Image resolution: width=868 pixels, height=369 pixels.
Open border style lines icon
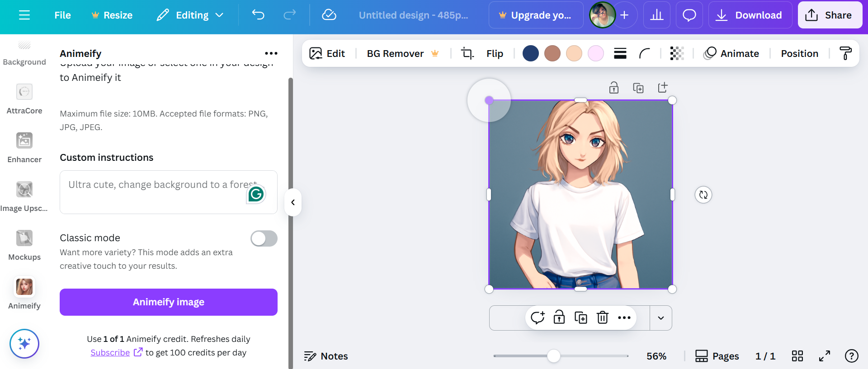(x=620, y=53)
